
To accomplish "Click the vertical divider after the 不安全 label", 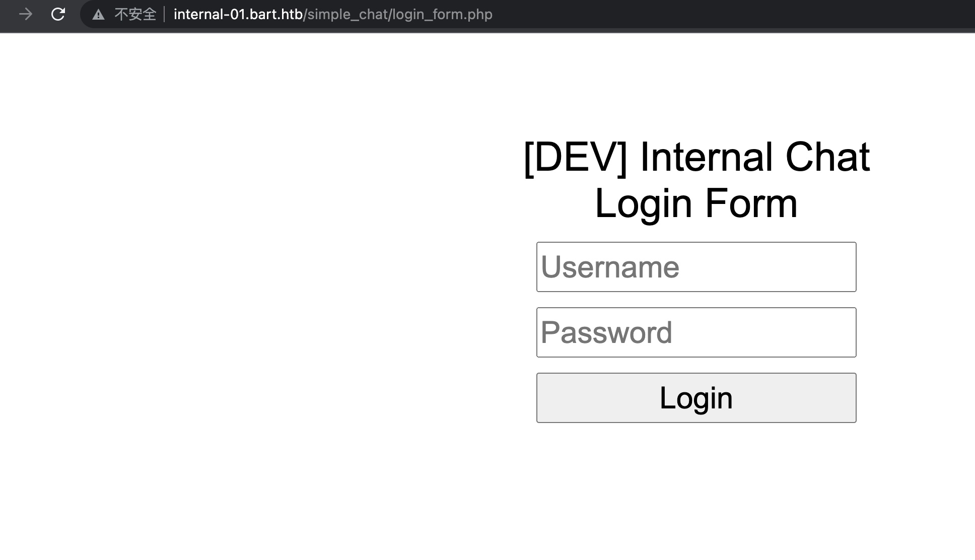I will point(165,14).
